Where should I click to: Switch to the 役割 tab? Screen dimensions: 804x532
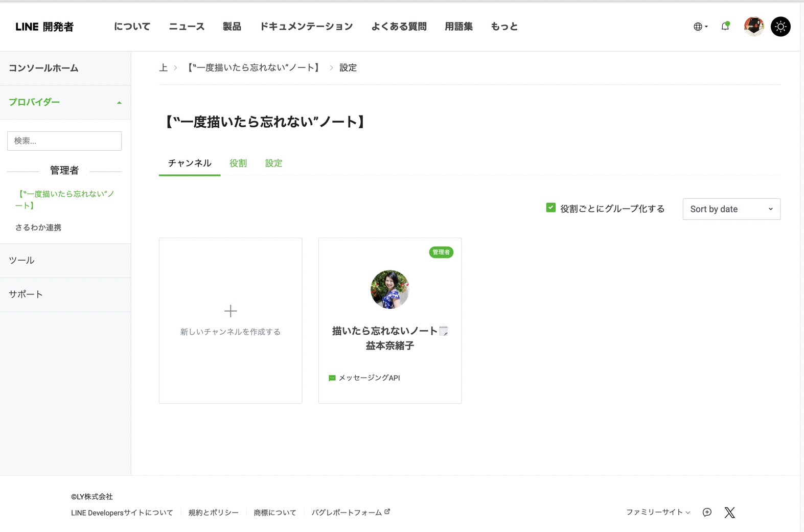tap(238, 164)
